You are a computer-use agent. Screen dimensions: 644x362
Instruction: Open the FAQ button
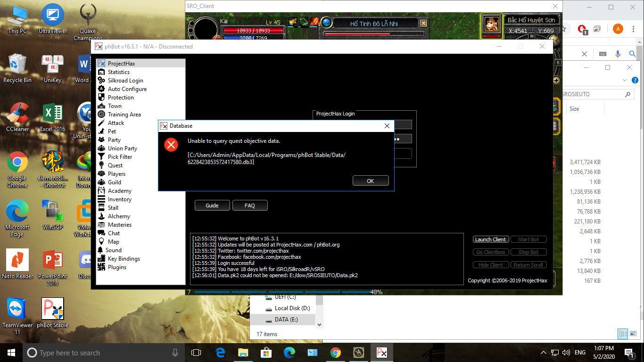pos(249,206)
